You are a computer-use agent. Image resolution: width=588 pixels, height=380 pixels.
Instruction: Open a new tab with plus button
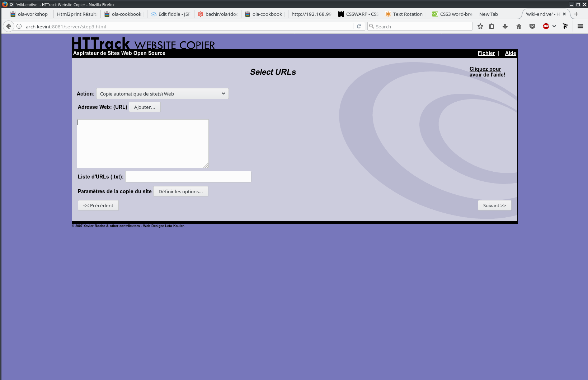(x=576, y=14)
